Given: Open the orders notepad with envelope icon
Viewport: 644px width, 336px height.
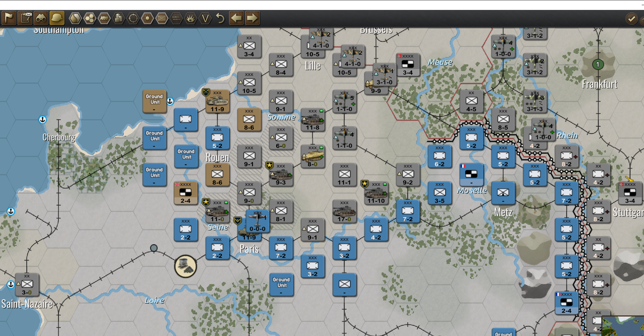Looking at the screenshot, I should tap(25, 18).
